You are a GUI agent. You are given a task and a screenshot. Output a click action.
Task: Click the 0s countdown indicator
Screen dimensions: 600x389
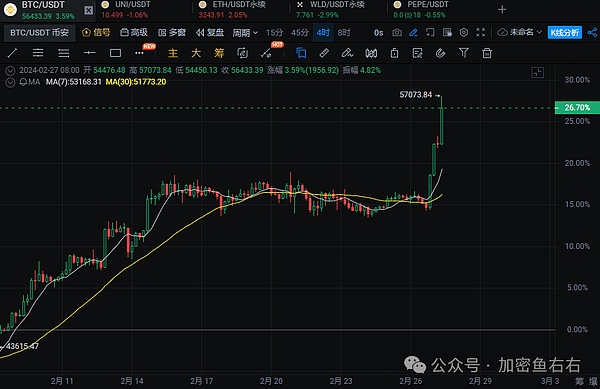coord(378,33)
